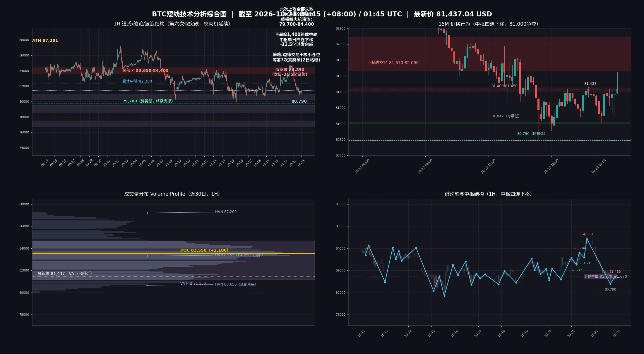Click the '缠论笔与中枢结构' chart title

(488, 194)
